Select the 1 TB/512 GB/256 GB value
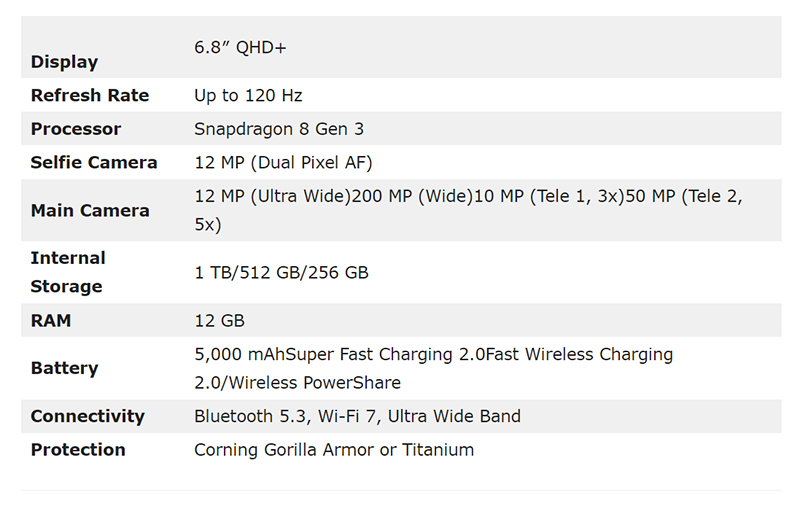800x506 pixels. (x=281, y=272)
